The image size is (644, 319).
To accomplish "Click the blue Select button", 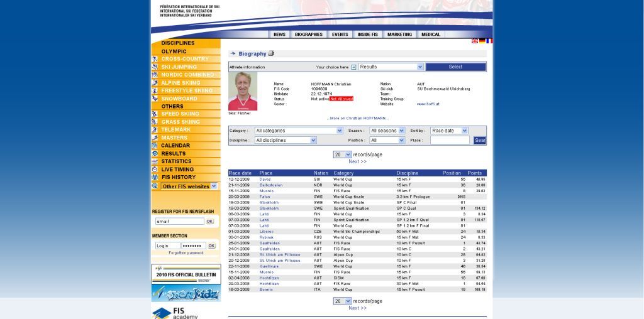I will [455, 67].
